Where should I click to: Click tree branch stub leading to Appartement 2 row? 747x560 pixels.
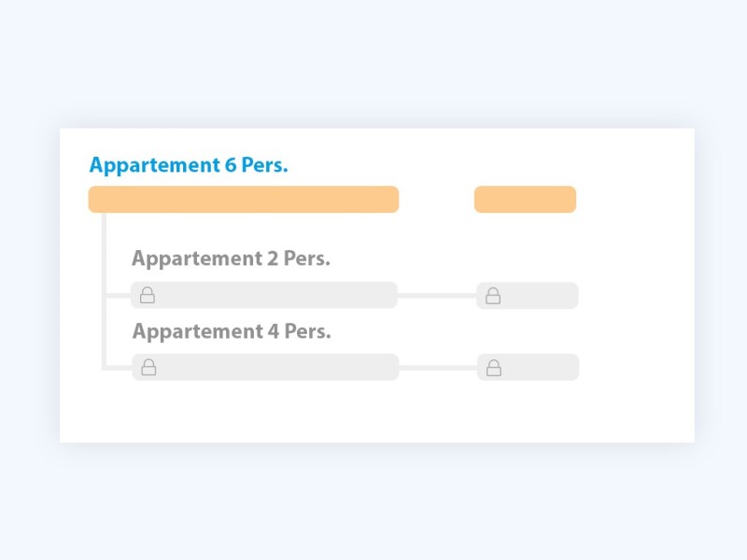point(118,296)
